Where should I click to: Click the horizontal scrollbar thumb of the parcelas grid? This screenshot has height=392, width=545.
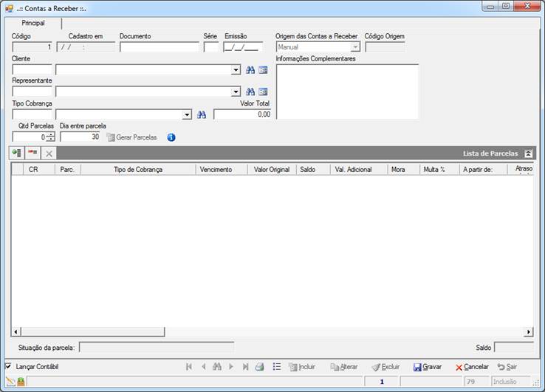pos(93,332)
